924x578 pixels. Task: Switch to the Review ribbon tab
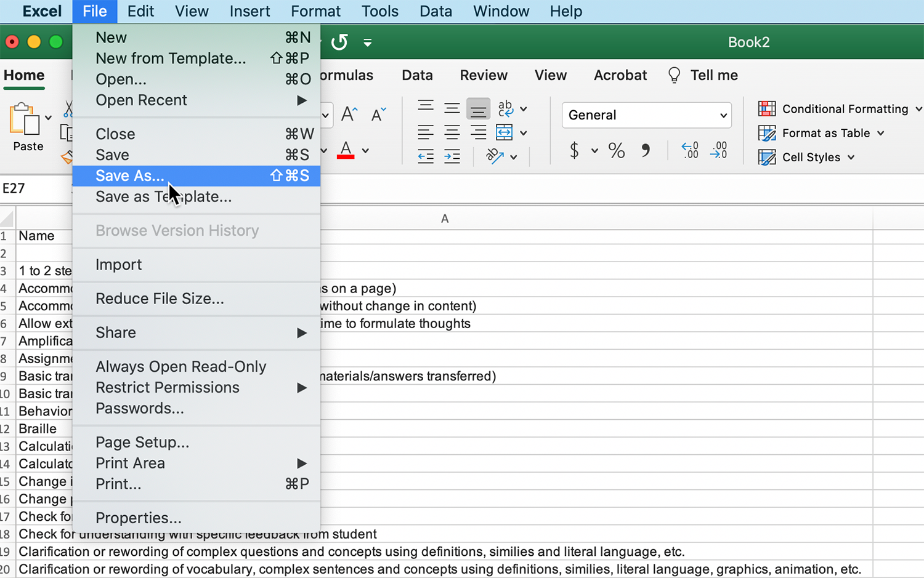[484, 75]
